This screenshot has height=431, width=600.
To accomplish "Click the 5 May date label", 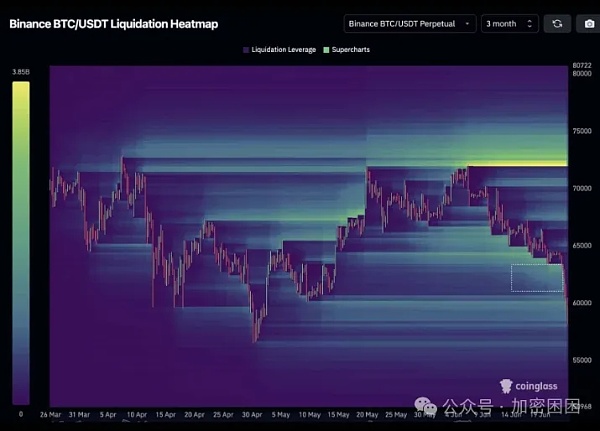I will (281, 415).
